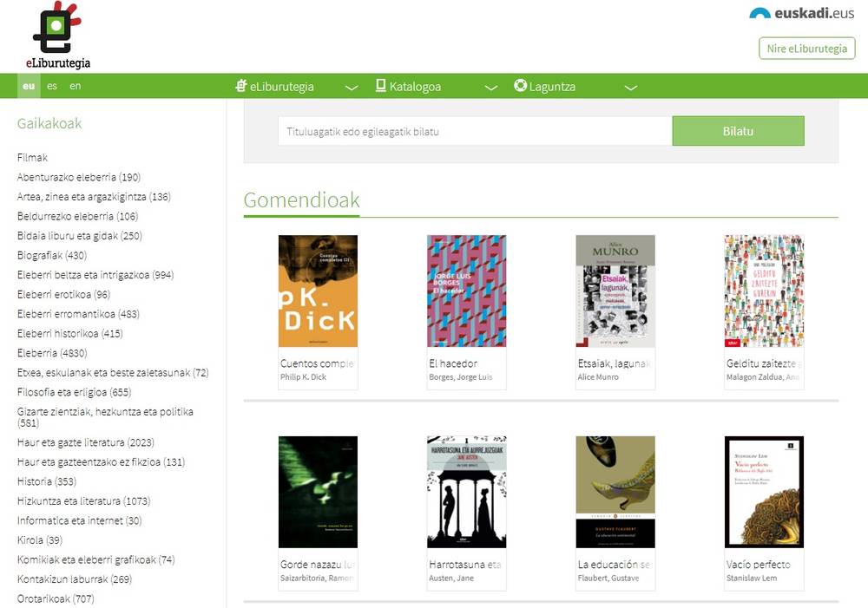Open the El hacedor book cover

click(467, 291)
